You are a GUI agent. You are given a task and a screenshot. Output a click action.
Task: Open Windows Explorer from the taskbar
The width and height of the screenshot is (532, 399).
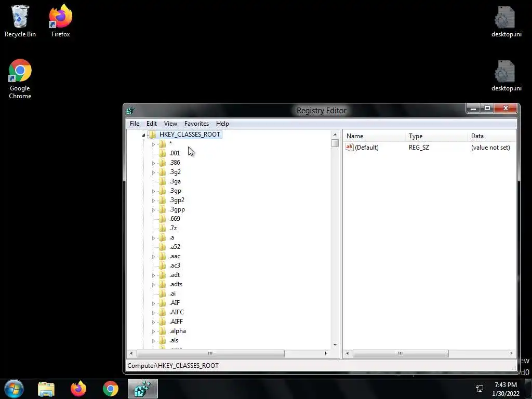pos(46,389)
